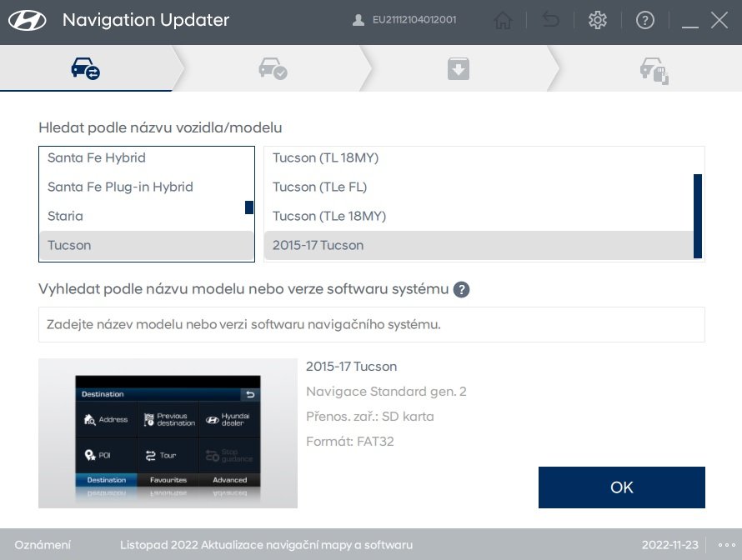Screen dimensions: 742x560
Task: Select the vehicle confirmation step tab
Action: click(x=273, y=68)
